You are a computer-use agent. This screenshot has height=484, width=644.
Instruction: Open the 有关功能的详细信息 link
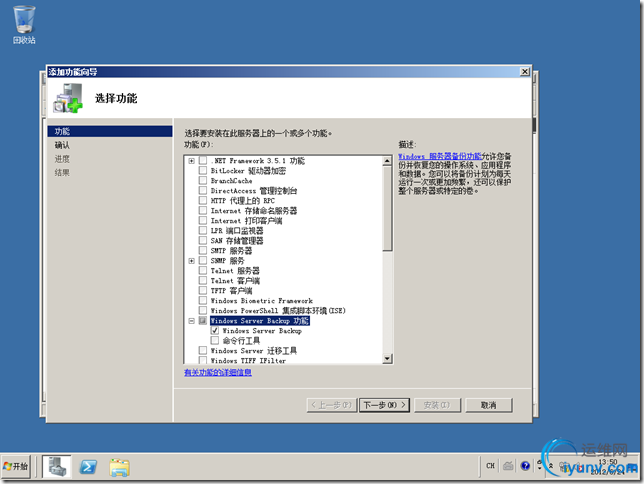click(x=218, y=372)
